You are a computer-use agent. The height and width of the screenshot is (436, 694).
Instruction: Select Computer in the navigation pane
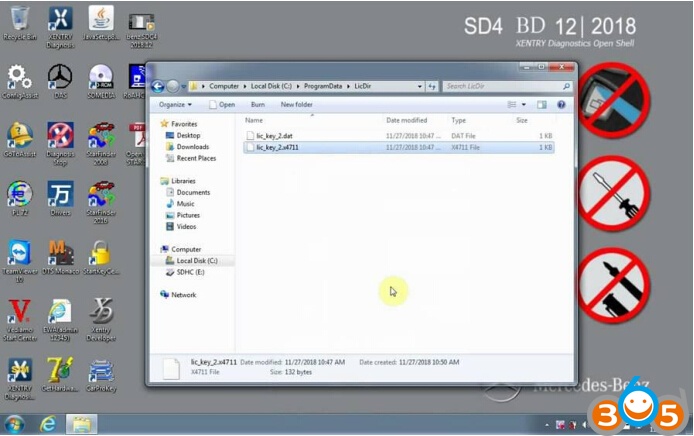click(181, 250)
